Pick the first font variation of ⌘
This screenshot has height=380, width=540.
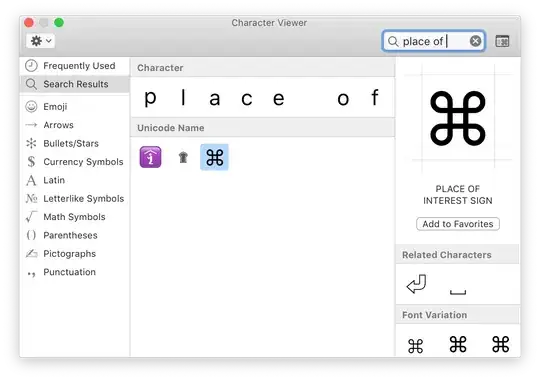415,346
